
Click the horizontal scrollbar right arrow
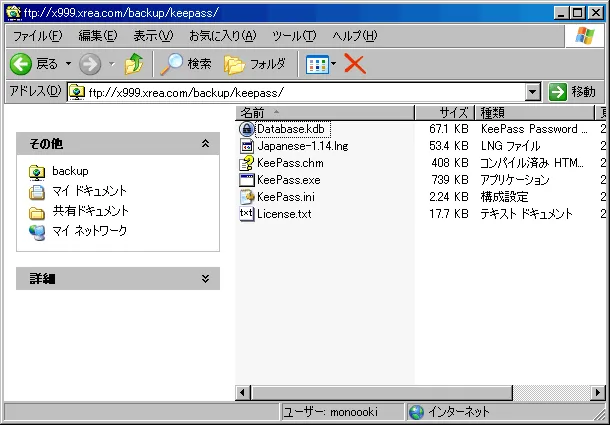[x=598, y=392]
